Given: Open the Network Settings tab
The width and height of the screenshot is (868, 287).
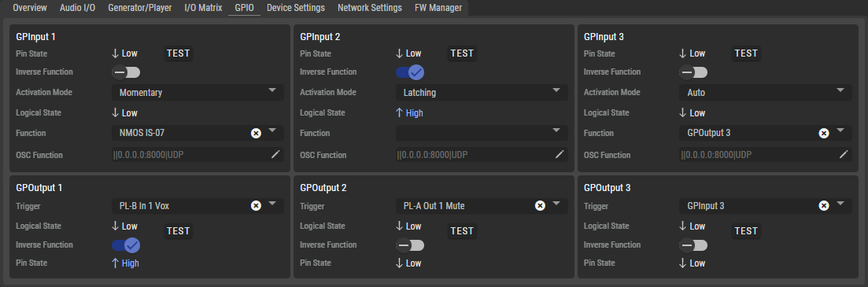Looking at the screenshot, I should pos(370,8).
